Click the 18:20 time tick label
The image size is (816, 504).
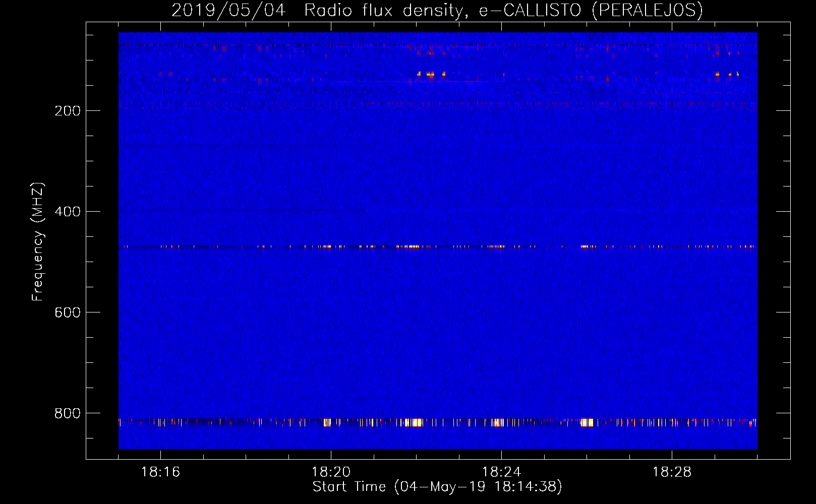[x=331, y=472]
